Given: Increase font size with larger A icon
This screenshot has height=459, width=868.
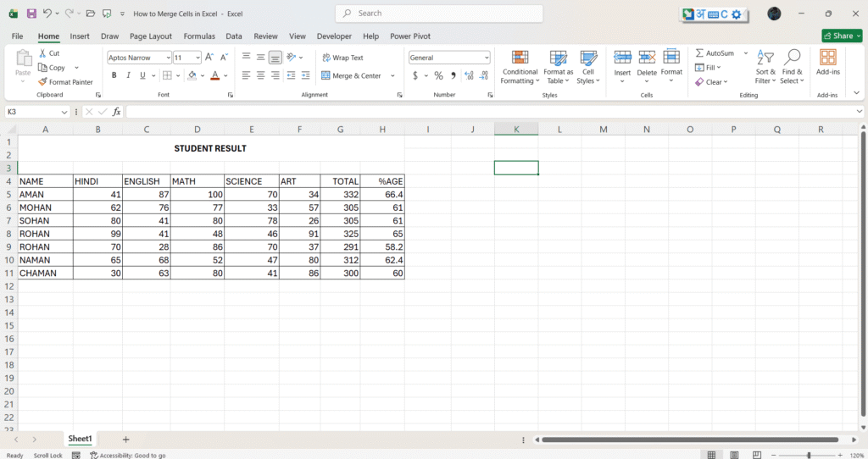Looking at the screenshot, I should click(209, 58).
